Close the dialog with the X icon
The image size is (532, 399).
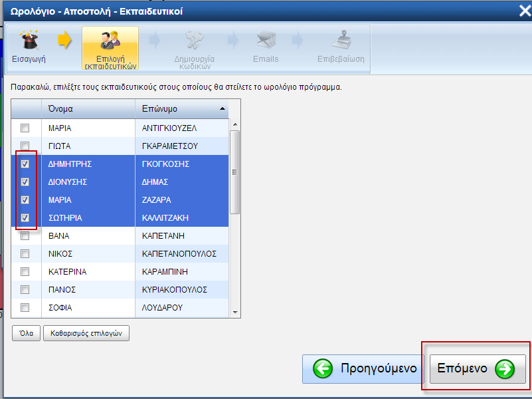[x=523, y=11]
